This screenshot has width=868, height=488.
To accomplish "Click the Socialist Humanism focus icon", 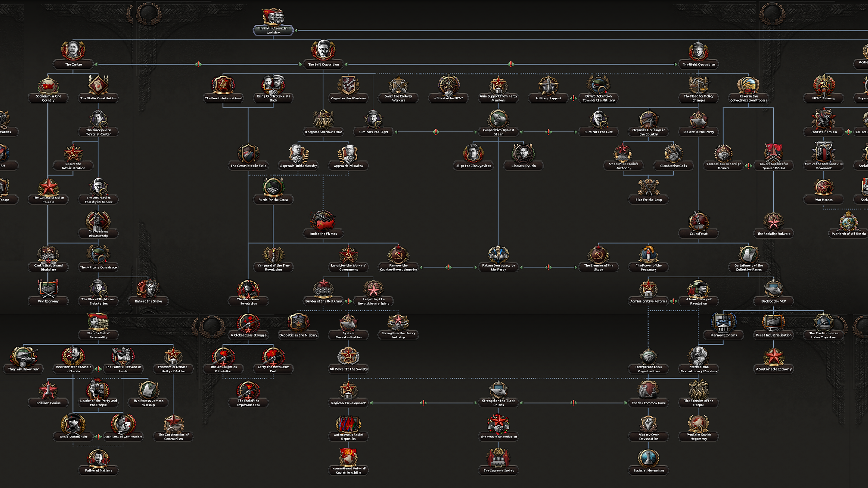I will [x=648, y=458].
